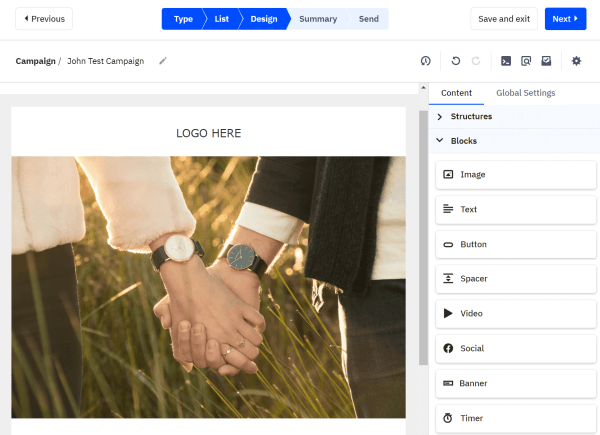Go to the Design step
Viewport: 600px width, 435px height.
pos(264,19)
